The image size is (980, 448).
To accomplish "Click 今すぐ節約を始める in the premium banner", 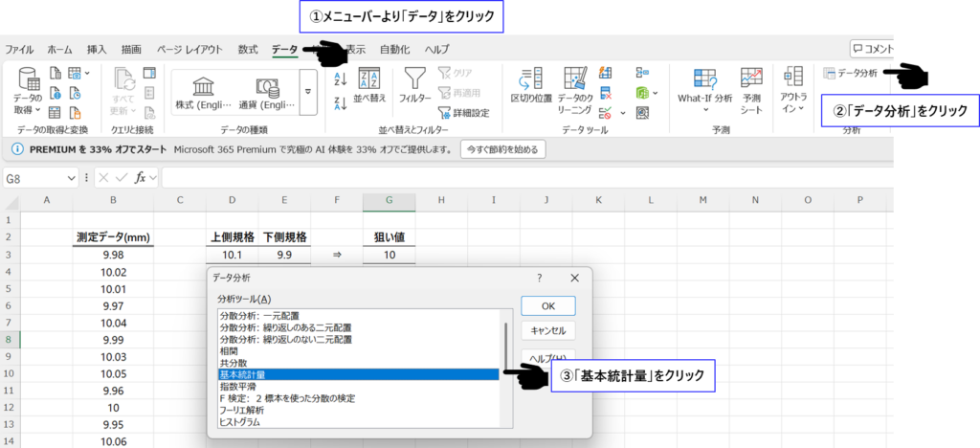I will coord(503,149).
